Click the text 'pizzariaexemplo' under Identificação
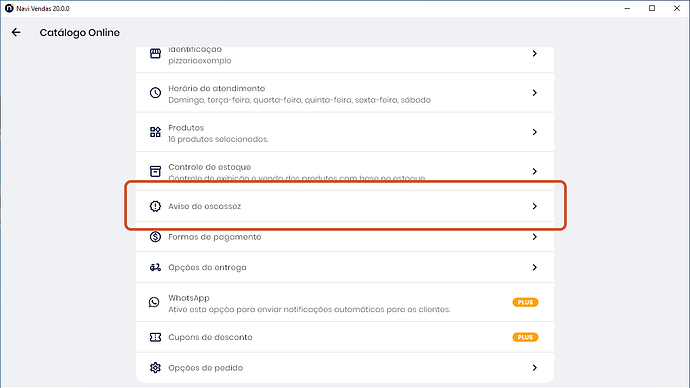The height and width of the screenshot is (388, 690). point(200,61)
